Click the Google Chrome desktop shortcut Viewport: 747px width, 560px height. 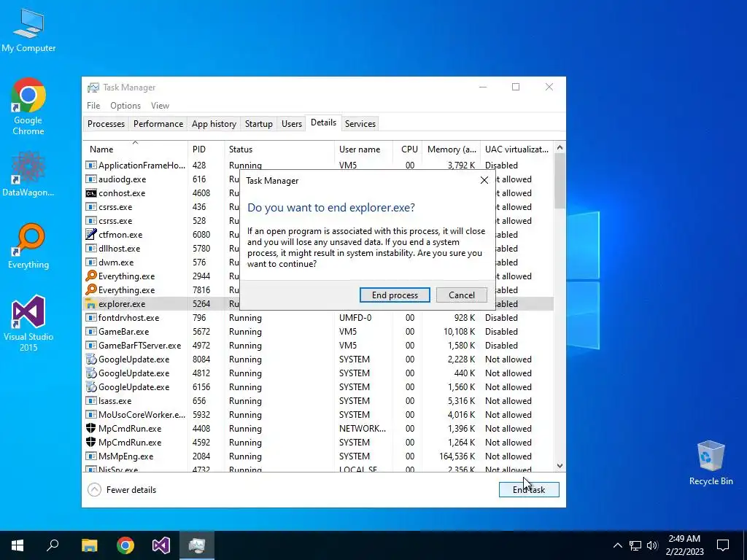coord(28,106)
